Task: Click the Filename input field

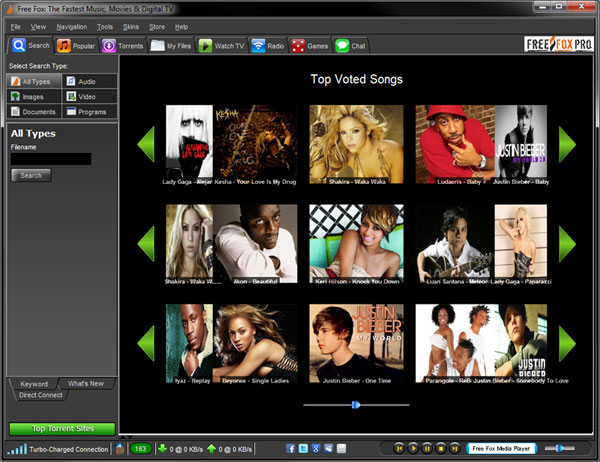Action: (x=51, y=159)
